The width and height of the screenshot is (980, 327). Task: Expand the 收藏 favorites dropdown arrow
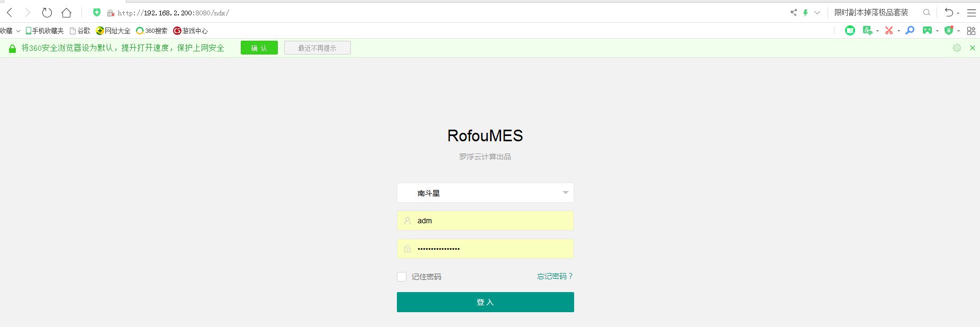(x=18, y=31)
